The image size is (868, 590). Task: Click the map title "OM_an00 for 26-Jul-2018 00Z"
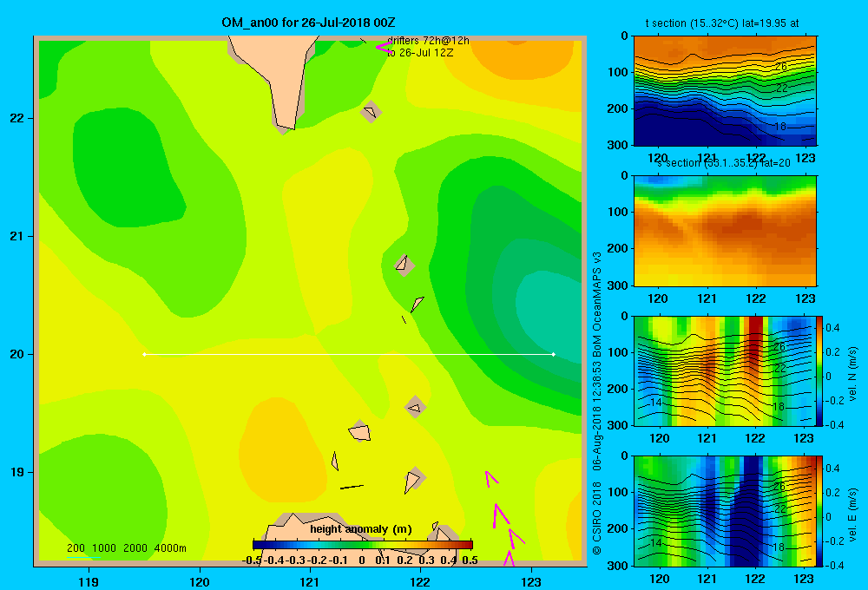coord(308,23)
